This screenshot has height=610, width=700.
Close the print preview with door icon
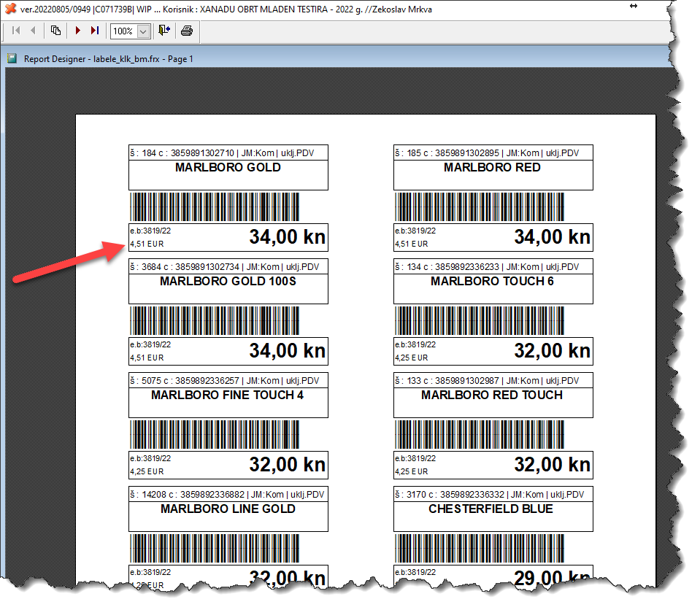[x=164, y=31]
